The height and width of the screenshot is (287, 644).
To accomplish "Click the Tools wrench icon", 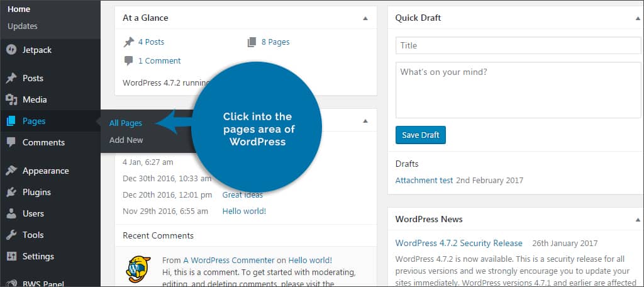I will (11, 235).
